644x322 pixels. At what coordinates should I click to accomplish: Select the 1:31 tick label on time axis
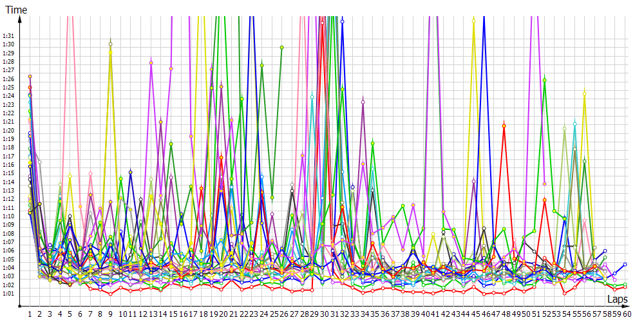9,35
